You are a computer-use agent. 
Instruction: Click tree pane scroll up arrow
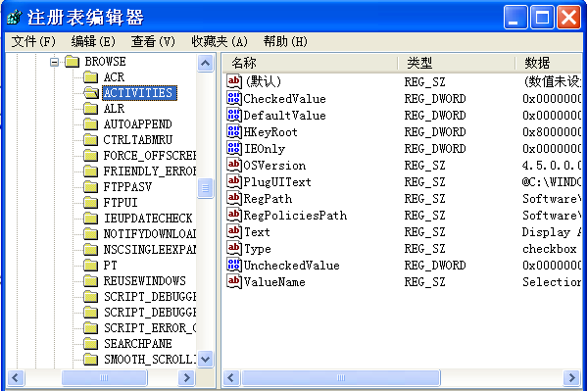(x=205, y=63)
